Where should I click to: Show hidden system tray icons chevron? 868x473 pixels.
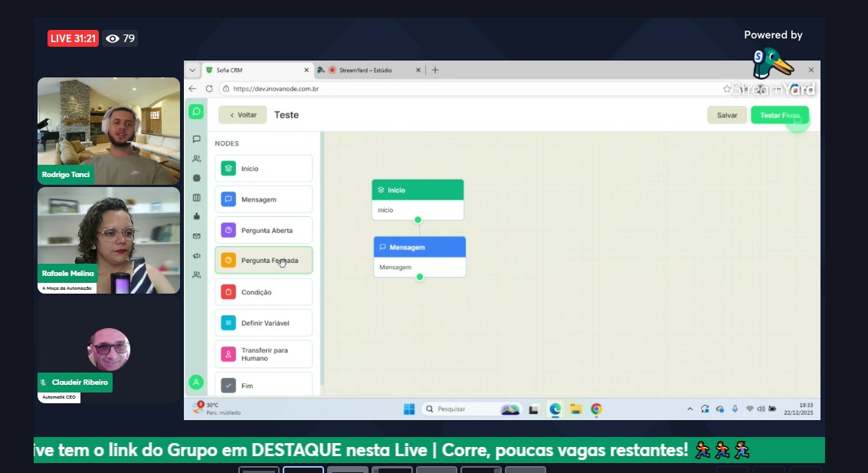(689, 409)
